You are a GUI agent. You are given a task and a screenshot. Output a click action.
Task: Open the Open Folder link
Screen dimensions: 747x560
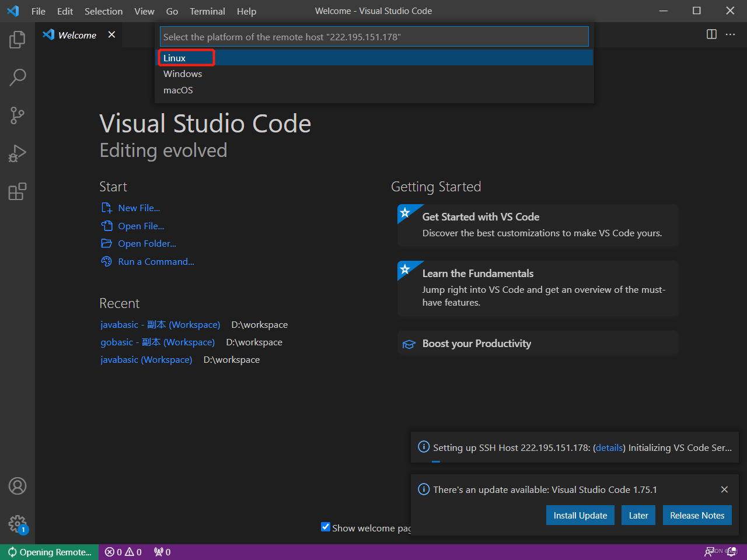146,243
